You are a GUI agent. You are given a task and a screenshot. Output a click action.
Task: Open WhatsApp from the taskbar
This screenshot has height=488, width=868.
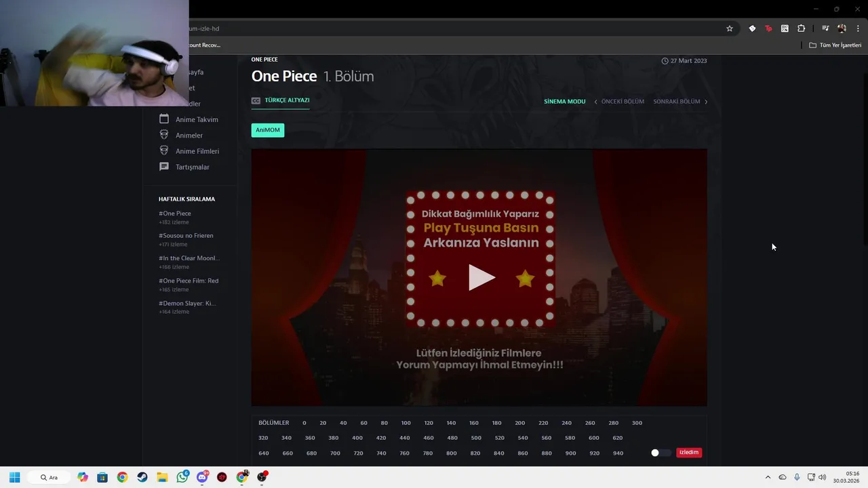point(182,477)
